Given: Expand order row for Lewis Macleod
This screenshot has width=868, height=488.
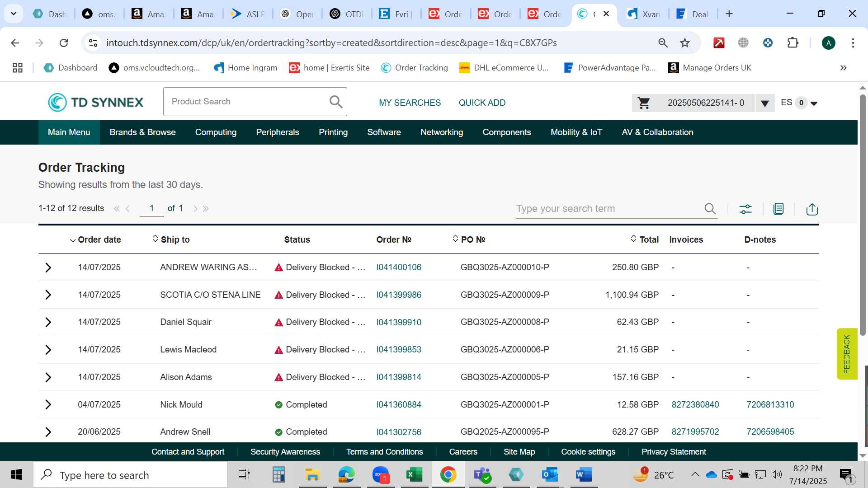Looking at the screenshot, I should (x=48, y=350).
